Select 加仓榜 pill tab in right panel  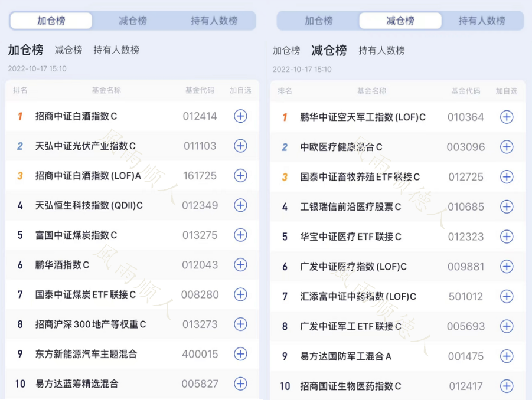319,21
